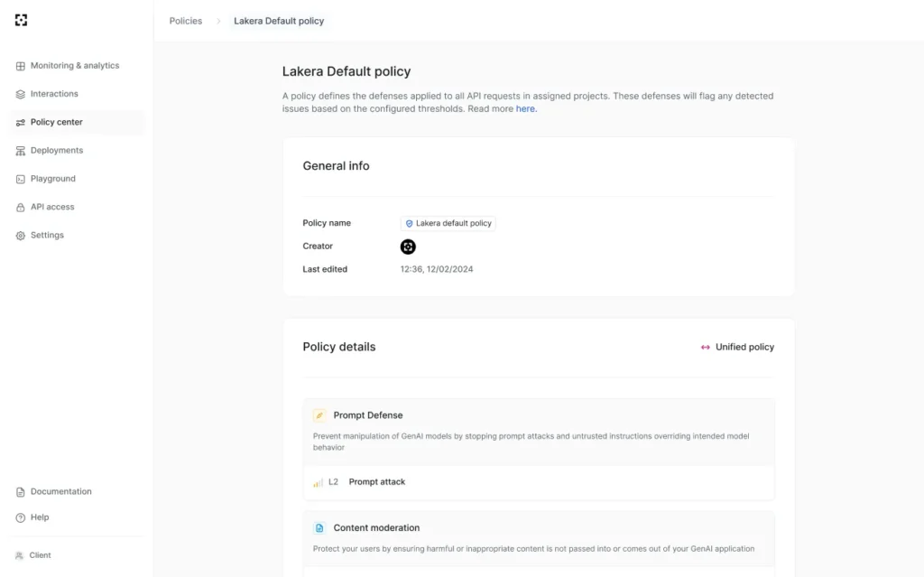Click the Interactions layers icon
The width and height of the screenshot is (924, 577).
point(21,94)
